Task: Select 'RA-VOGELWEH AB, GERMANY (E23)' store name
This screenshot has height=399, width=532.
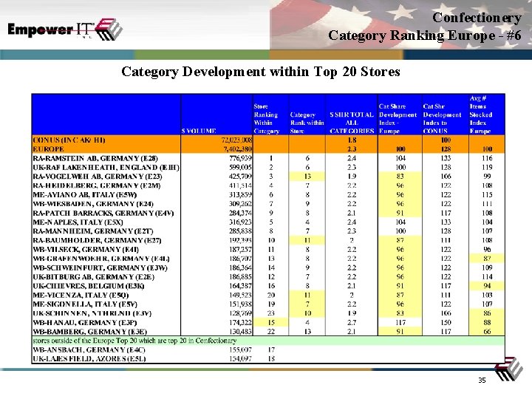Action: coord(98,177)
